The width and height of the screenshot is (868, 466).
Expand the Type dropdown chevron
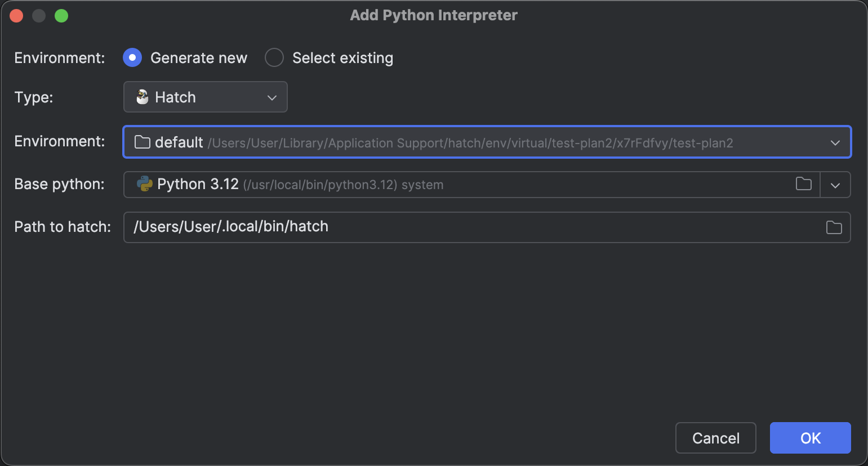tap(272, 97)
